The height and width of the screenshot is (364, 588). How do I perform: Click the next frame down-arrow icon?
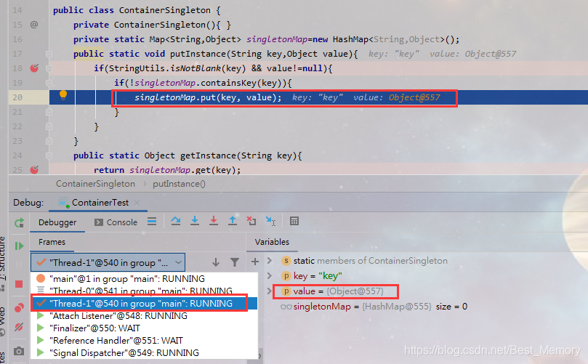(216, 262)
